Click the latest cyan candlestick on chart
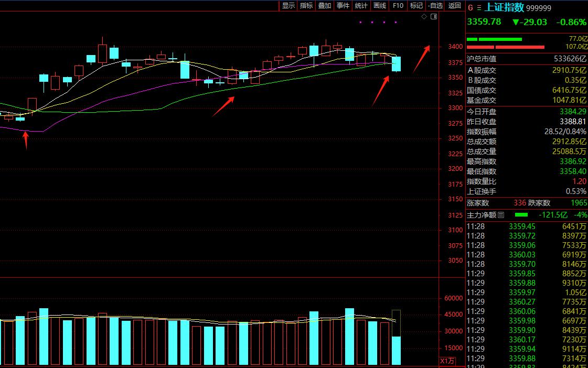 click(396, 64)
